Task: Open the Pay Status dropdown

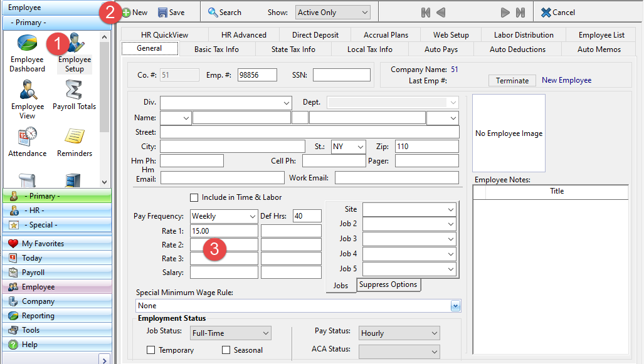Action: pos(399,333)
